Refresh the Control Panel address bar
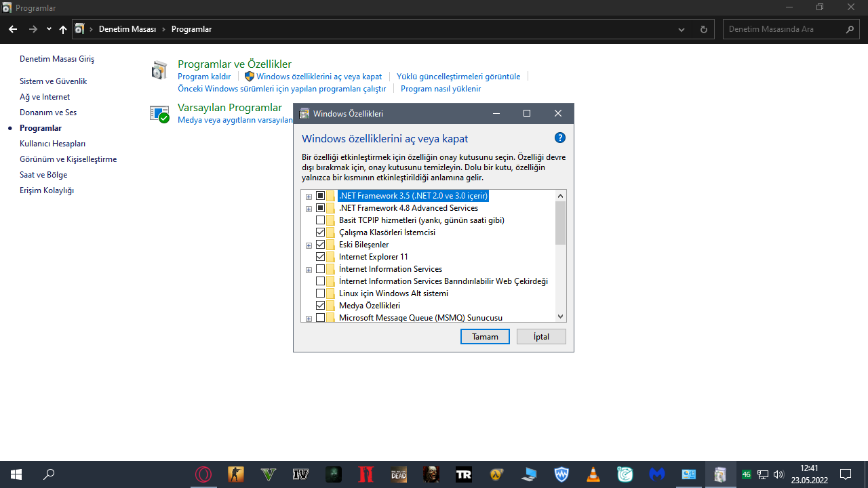Image resolution: width=868 pixels, height=488 pixels. coord(703,29)
